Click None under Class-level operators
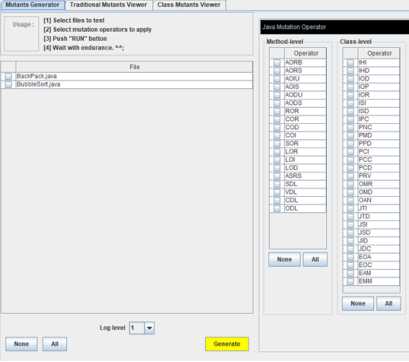Screen dimensions: 409x362 click(x=358, y=303)
